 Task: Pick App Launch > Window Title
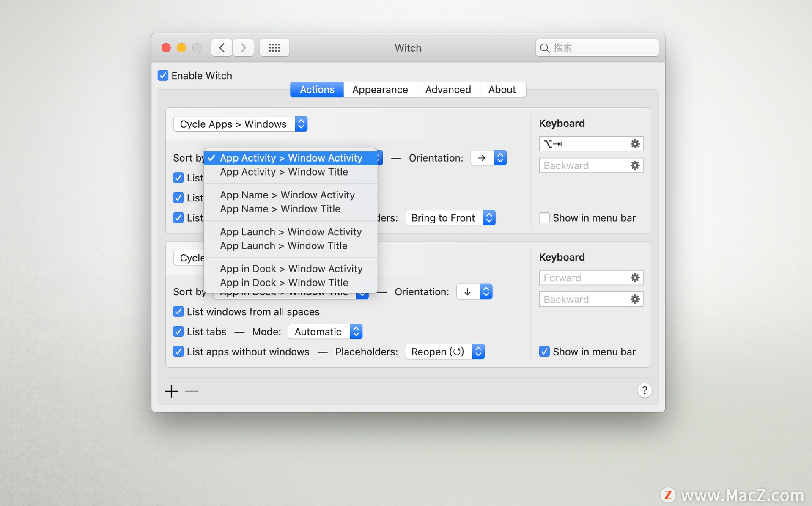coord(291,245)
